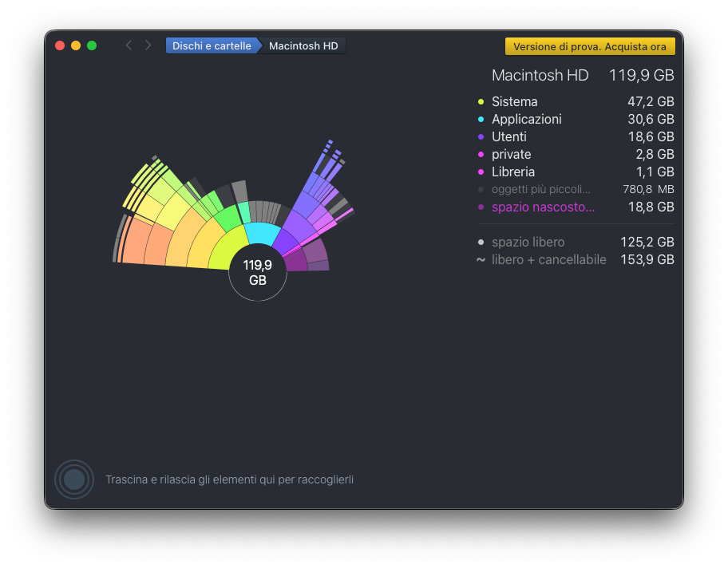Maximize window with the green button
The width and height of the screenshot is (728, 568).
[x=92, y=45]
